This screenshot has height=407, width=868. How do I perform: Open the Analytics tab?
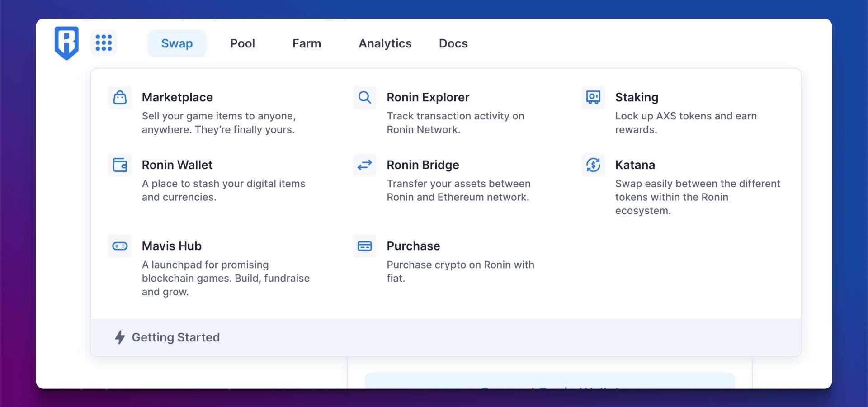coord(385,43)
